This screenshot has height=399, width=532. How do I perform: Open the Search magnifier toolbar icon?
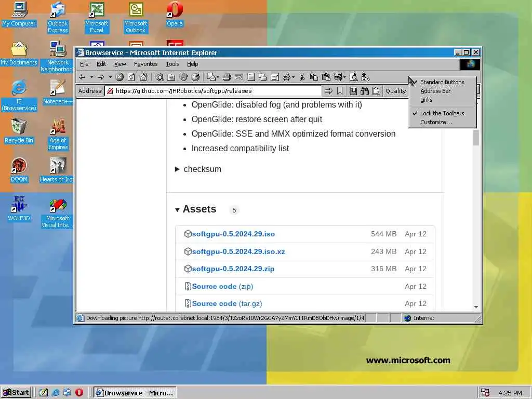159,77
